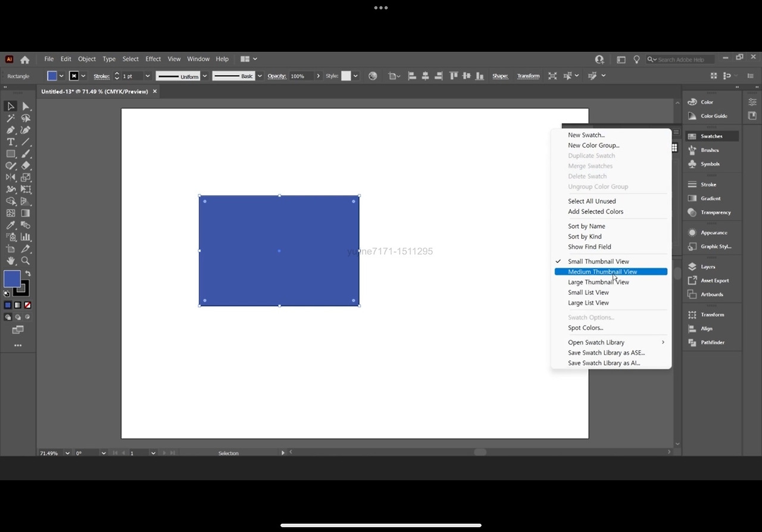The width and height of the screenshot is (762, 532).
Task: Click the Transform button in control bar
Action: pyautogui.click(x=528, y=76)
